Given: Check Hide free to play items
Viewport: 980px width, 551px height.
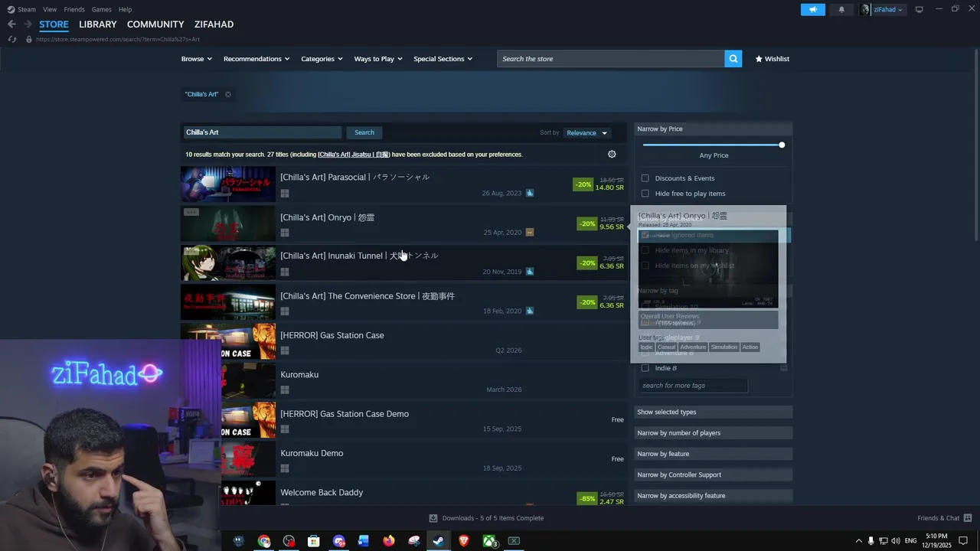Looking at the screenshot, I should point(645,194).
